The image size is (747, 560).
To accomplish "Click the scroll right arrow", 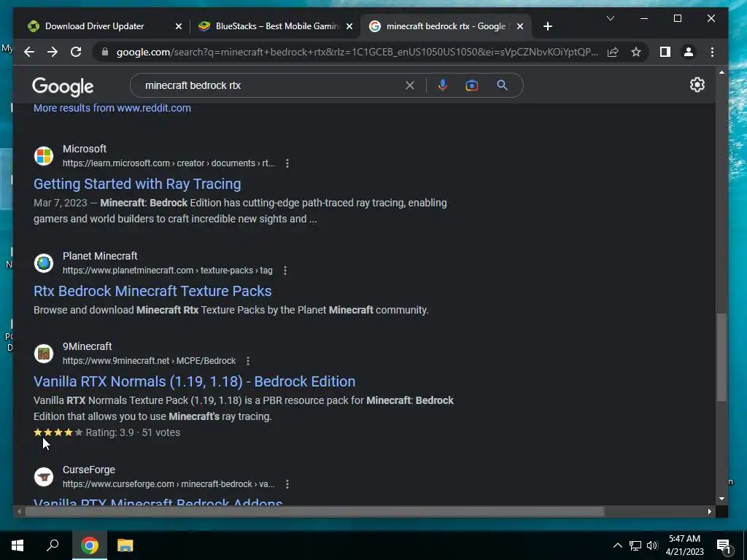I will (710, 512).
